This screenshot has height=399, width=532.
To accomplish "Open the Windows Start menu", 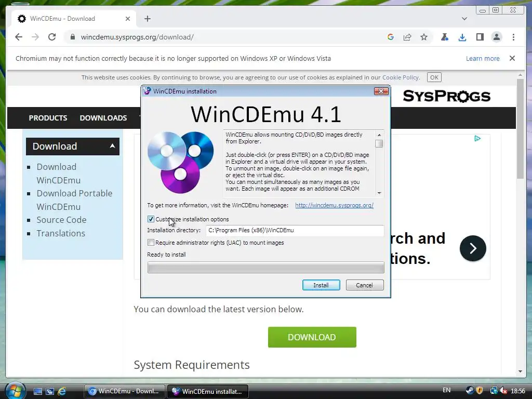I will pos(15,391).
